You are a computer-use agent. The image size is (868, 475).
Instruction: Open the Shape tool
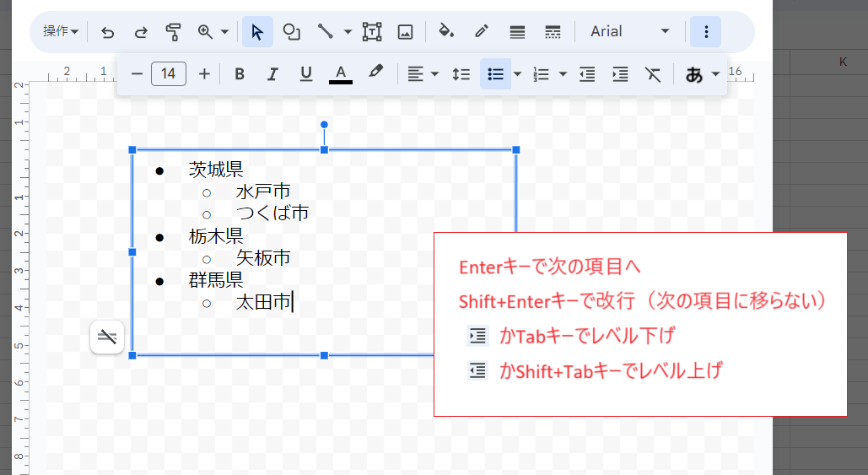tap(291, 31)
